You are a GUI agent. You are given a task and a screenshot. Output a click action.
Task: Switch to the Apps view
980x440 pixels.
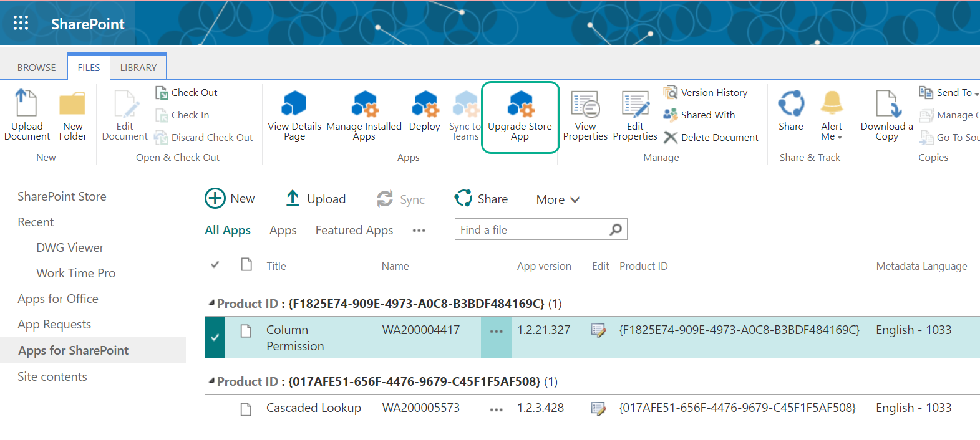point(283,230)
